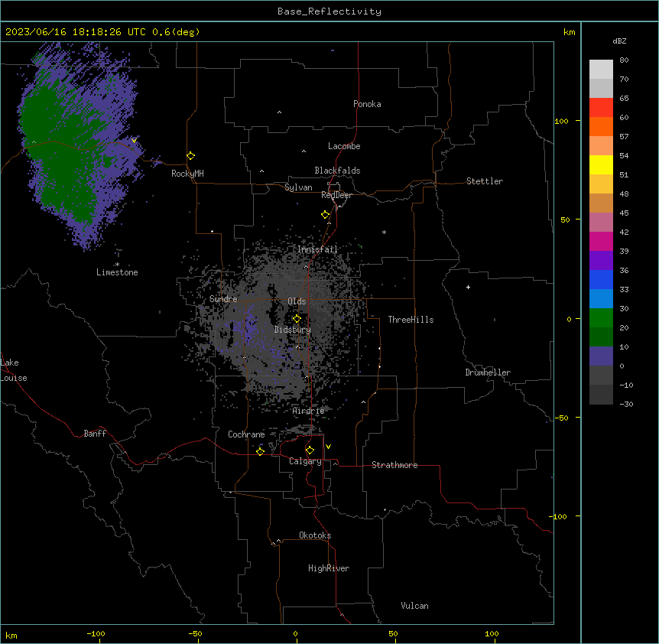This screenshot has height=644, width=659.
Task: Click the Vulcan city label
Action: (415, 606)
